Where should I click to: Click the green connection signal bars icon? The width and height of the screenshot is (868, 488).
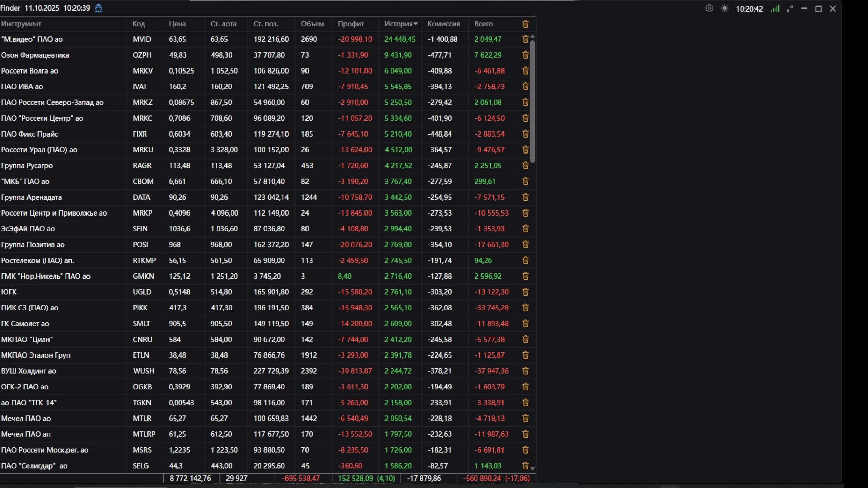[x=775, y=8]
